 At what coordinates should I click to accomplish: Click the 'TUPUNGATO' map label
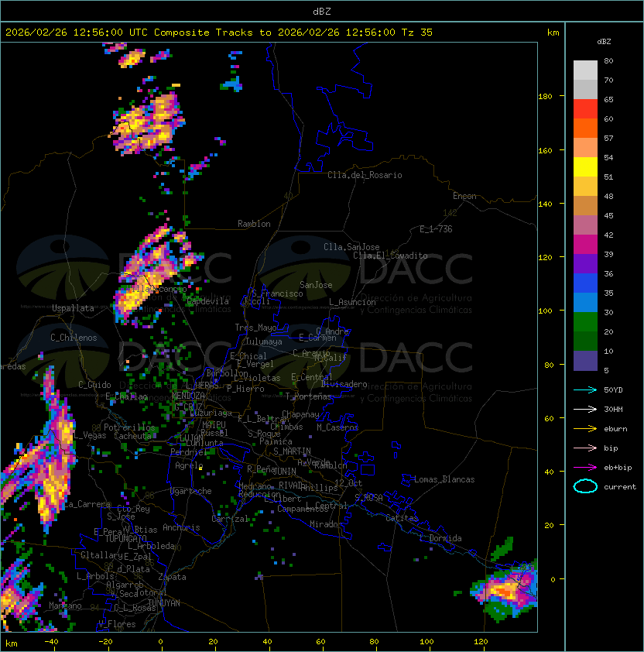pyautogui.click(x=125, y=539)
